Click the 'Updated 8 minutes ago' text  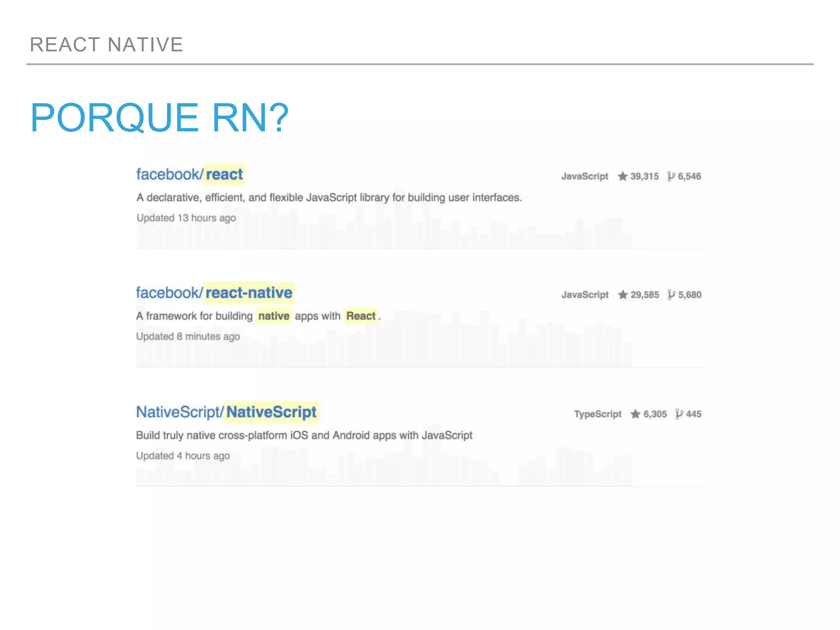(x=188, y=336)
